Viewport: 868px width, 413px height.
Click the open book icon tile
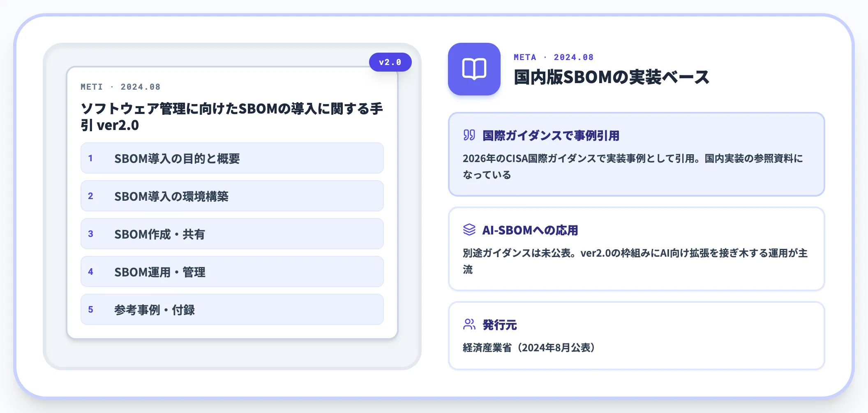pos(474,69)
